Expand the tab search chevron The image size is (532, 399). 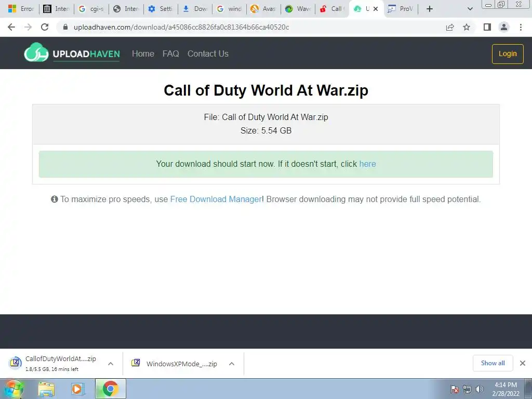[470, 9]
